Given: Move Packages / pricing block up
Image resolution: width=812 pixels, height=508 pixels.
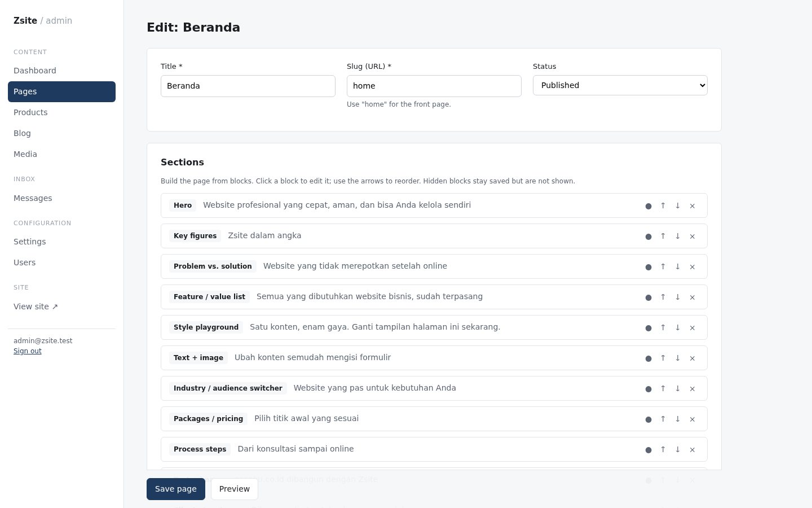Looking at the screenshot, I should pyautogui.click(x=663, y=419).
